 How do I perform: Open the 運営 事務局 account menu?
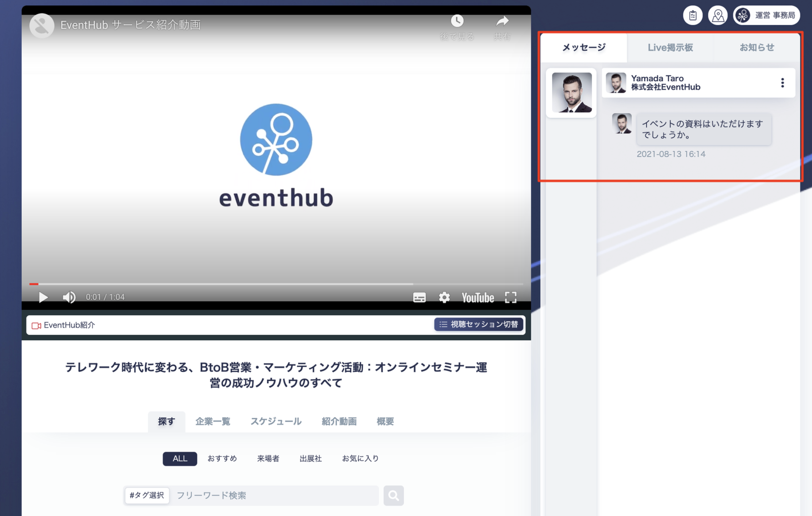click(766, 15)
